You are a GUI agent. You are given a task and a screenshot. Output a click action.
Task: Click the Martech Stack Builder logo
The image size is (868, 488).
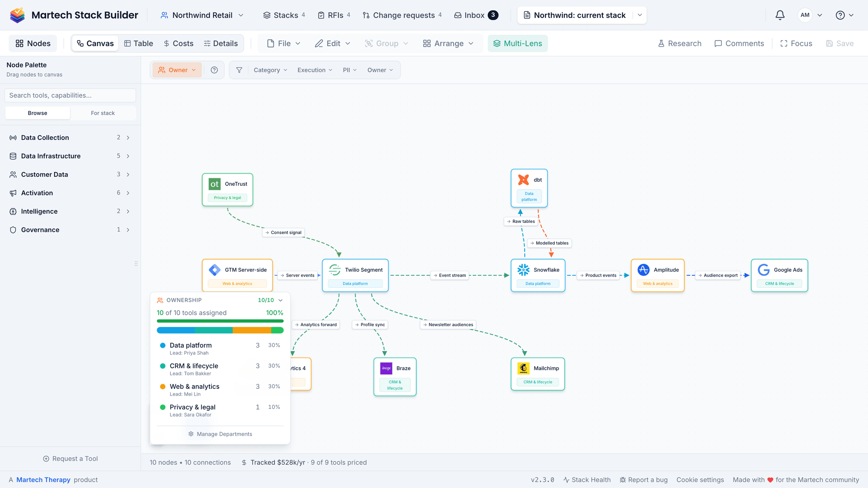(17, 15)
